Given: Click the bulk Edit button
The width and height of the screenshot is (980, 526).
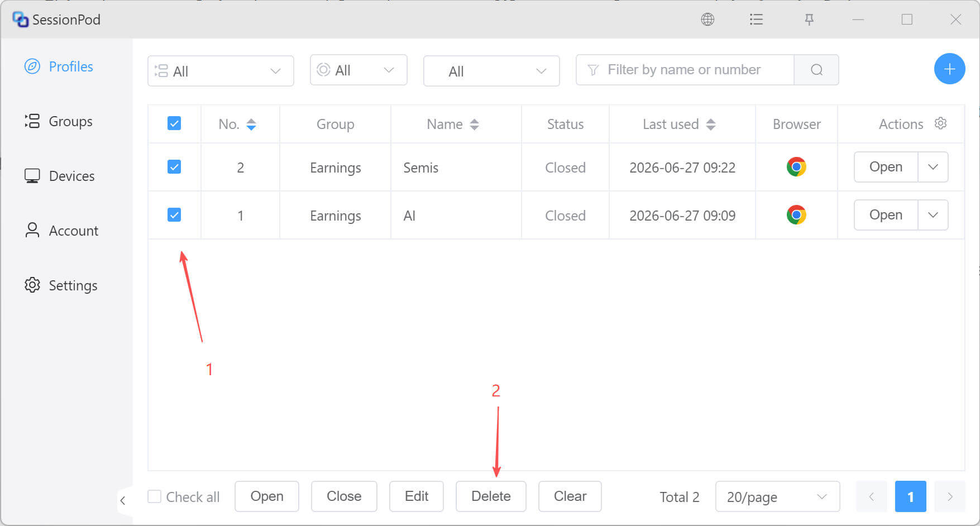Looking at the screenshot, I should tap(417, 496).
